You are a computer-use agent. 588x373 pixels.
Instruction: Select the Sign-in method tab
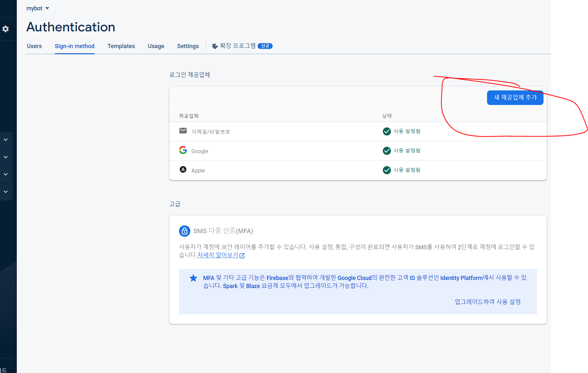pos(75,46)
